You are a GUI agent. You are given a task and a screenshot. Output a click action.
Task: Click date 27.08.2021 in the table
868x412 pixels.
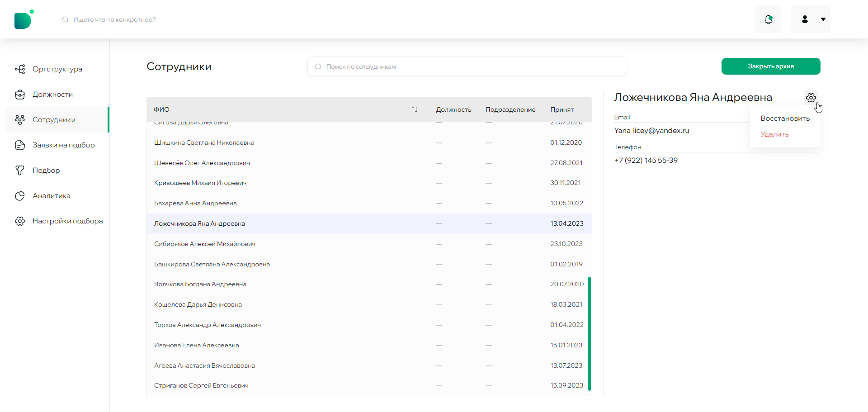[566, 163]
